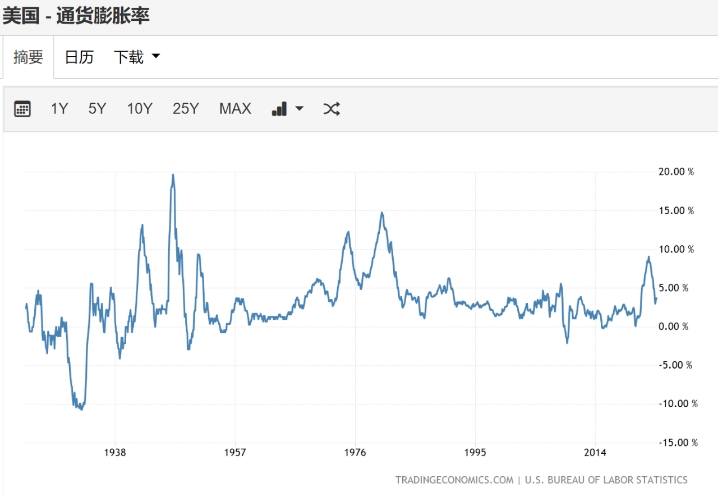Click the 20.00 % y-axis label

click(676, 172)
